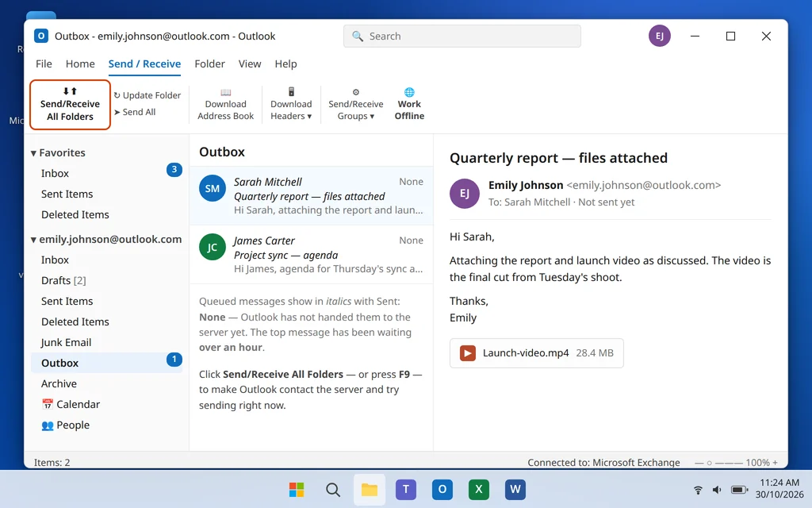Switch to the Home tab
812x508 pixels.
click(80, 63)
